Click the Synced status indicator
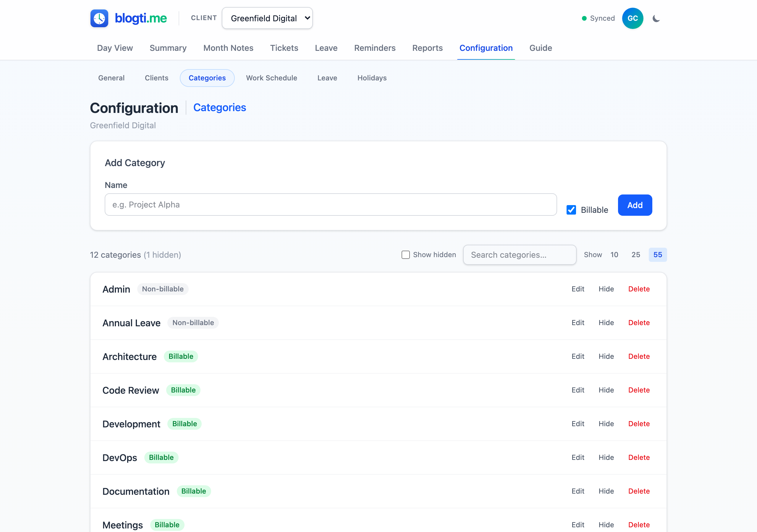The height and width of the screenshot is (532, 757). (x=598, y=18)
